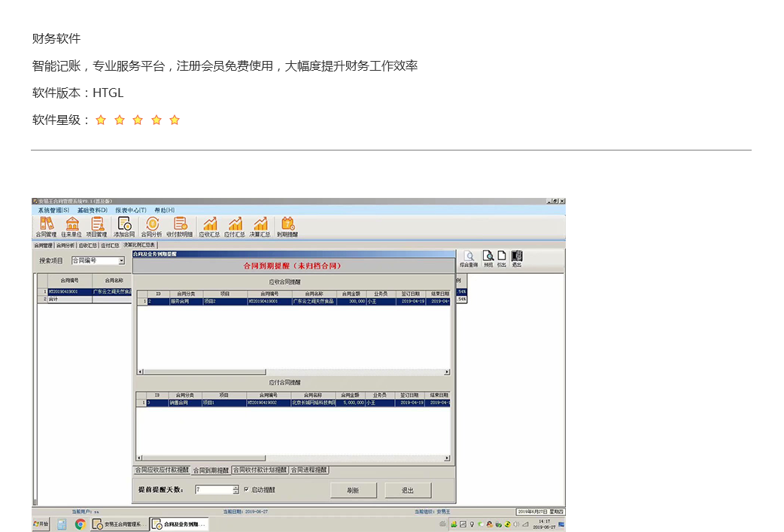
Task: Click 应收合同提醒 horizontal scrollbar
Action: tap(293, 372)
